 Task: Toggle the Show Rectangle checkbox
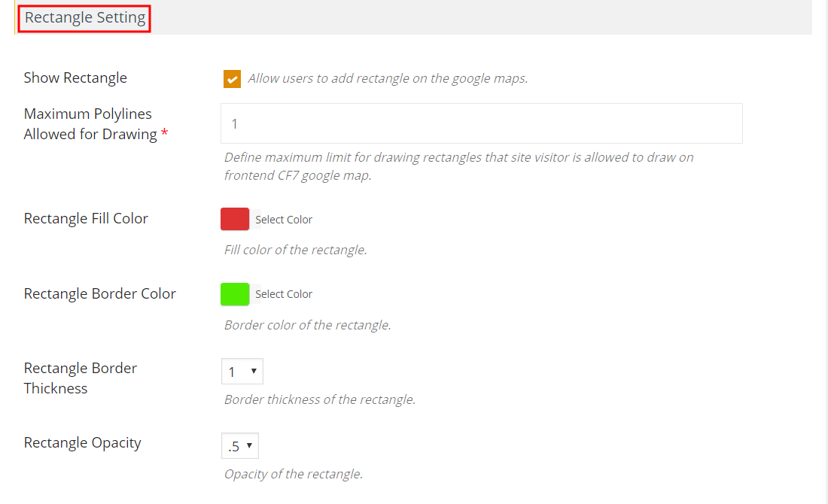click(x=232, y=79)
